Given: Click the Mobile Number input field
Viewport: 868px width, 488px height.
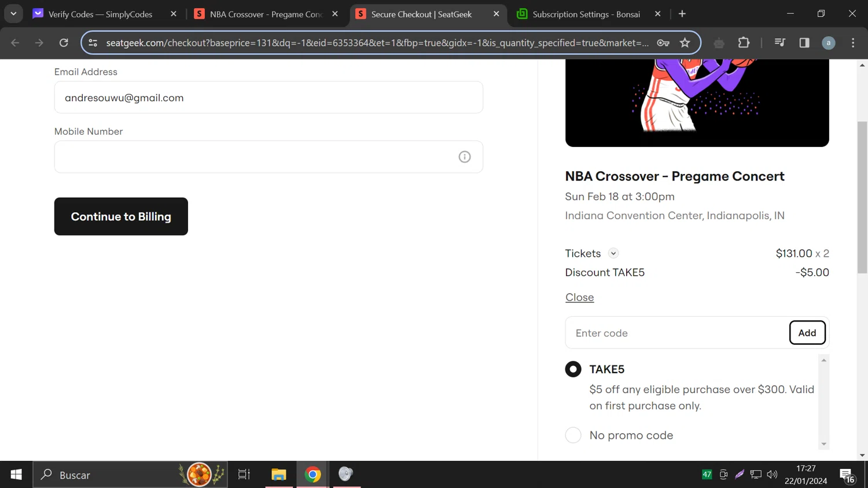Looking at the screenshot, I should coord(269,157).
